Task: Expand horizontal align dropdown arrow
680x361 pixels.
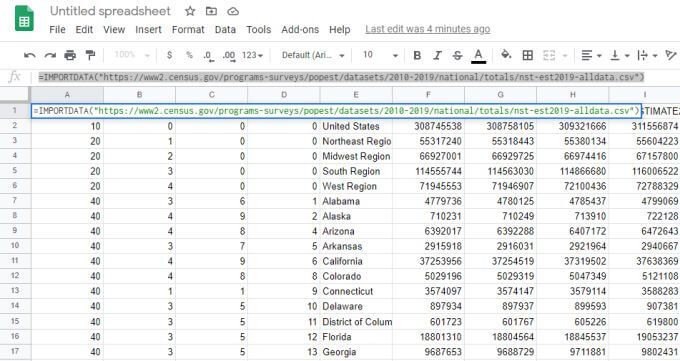Action: [599, 56]
